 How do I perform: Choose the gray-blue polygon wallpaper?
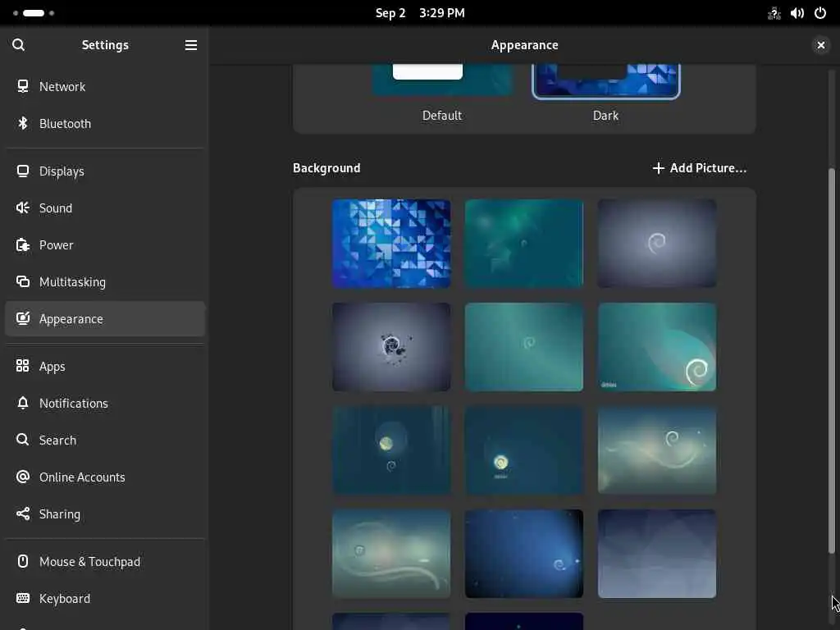point(657,554)
